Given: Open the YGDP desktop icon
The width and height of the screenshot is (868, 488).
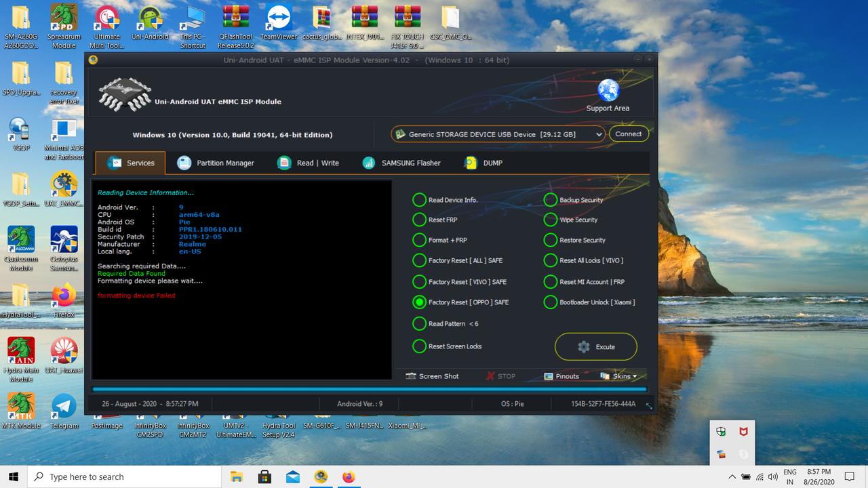Looking at the screenshot, I should click(21, 134).
